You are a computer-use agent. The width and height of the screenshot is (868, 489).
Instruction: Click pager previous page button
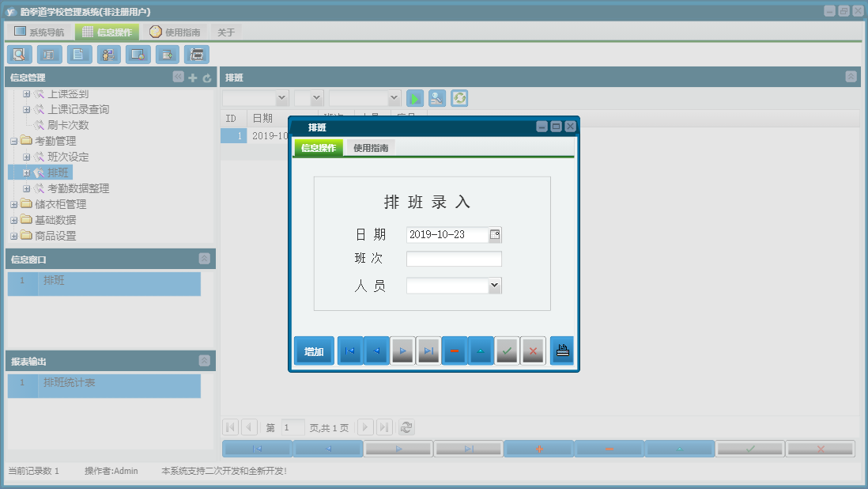(249, 427)
